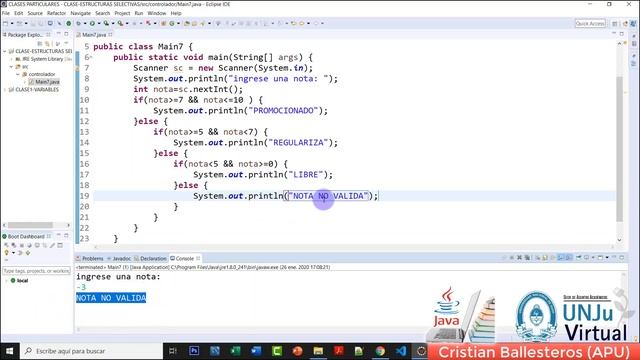Click Boot Dashboard tags filter field
This screenshot has height=360, width=640.
36,271
